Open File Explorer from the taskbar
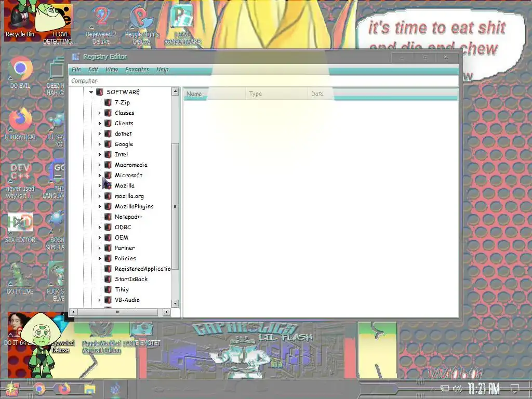The width and height of the screenshot is (532, 399). pos(90,389)
